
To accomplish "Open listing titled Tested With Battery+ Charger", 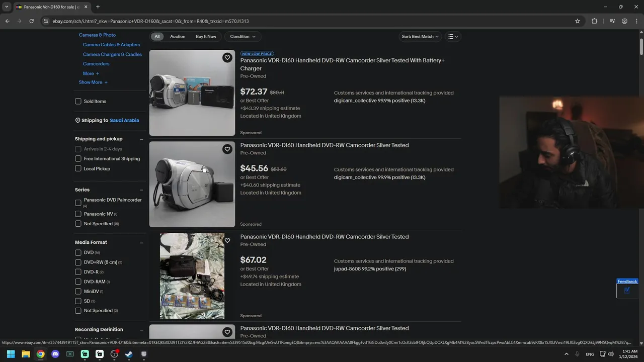I will click(x=343, y=64).
